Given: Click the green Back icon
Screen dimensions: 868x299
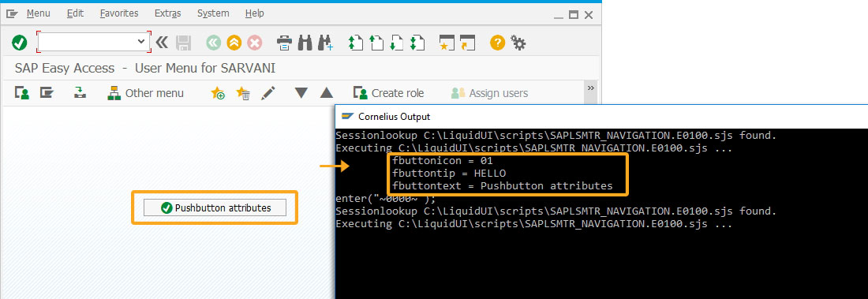Looking at the screenshot, I should click(213, 42).
